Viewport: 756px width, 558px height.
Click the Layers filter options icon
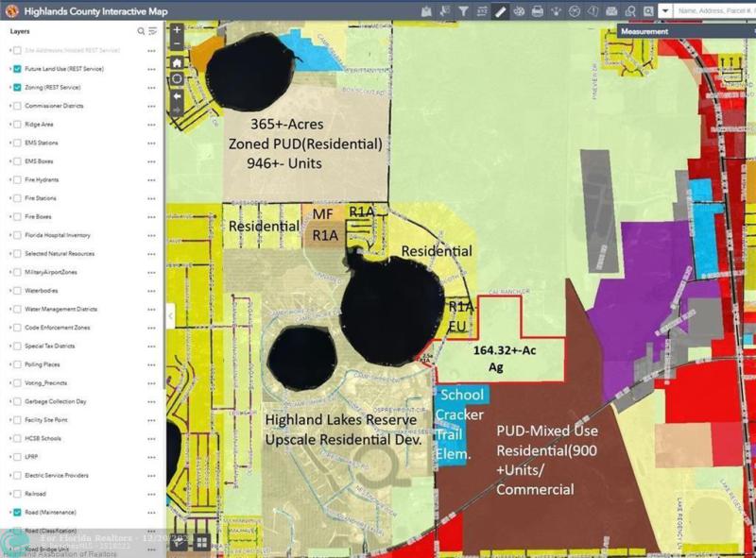[153, 31]
